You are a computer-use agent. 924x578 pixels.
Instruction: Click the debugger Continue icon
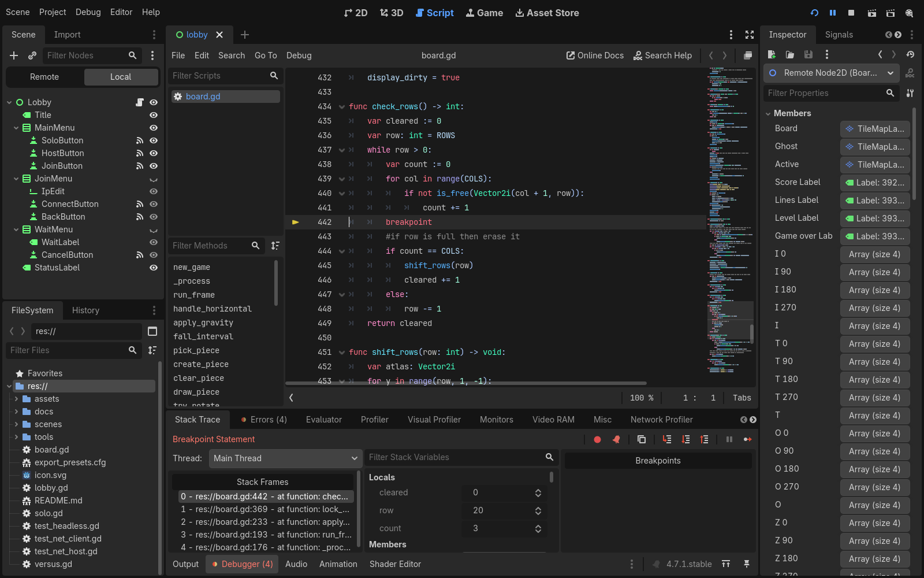748,439
